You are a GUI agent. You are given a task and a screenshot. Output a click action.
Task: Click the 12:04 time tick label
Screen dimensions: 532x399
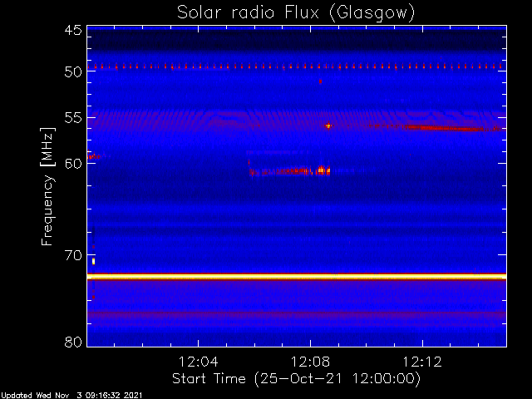(x=199, y=362)
